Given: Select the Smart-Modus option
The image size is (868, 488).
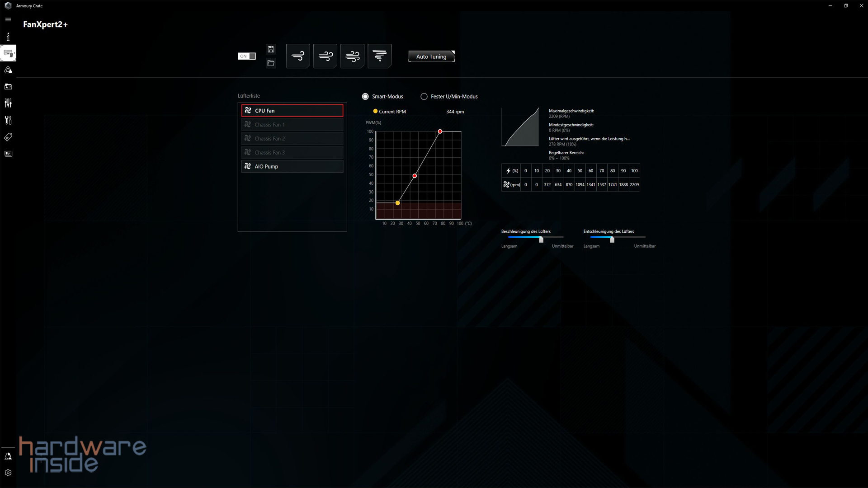Looking at the screenshot, I should [x=365, y=96].
